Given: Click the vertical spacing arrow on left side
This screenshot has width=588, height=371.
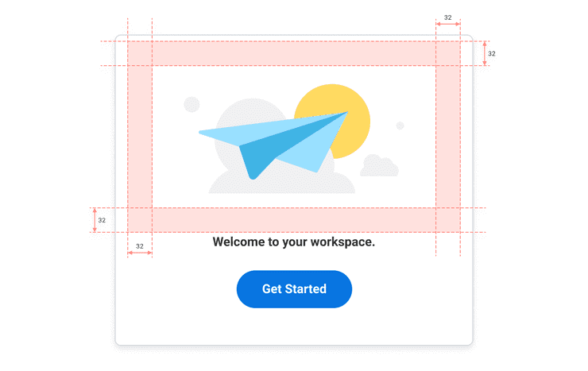Looking at the screenshot, I should point(95,220).
